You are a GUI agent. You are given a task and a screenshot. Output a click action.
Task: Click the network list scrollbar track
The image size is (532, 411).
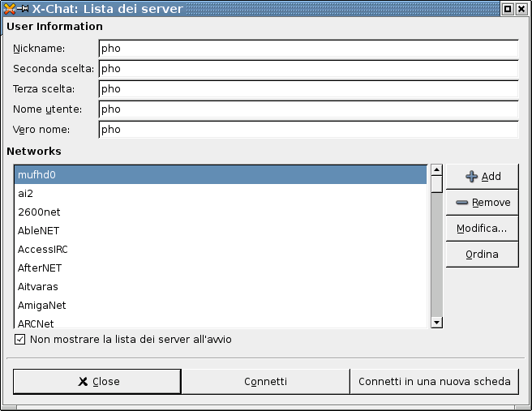click(436, 259)
